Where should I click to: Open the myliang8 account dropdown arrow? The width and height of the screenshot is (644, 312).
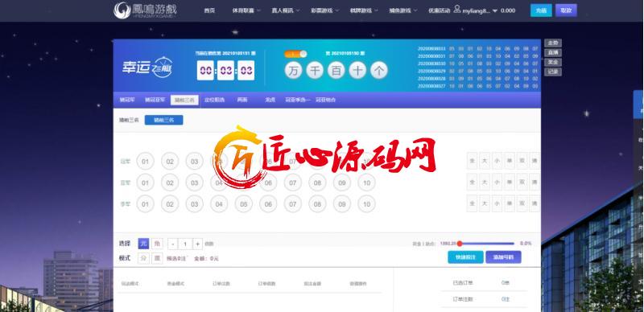click(495, 11)
